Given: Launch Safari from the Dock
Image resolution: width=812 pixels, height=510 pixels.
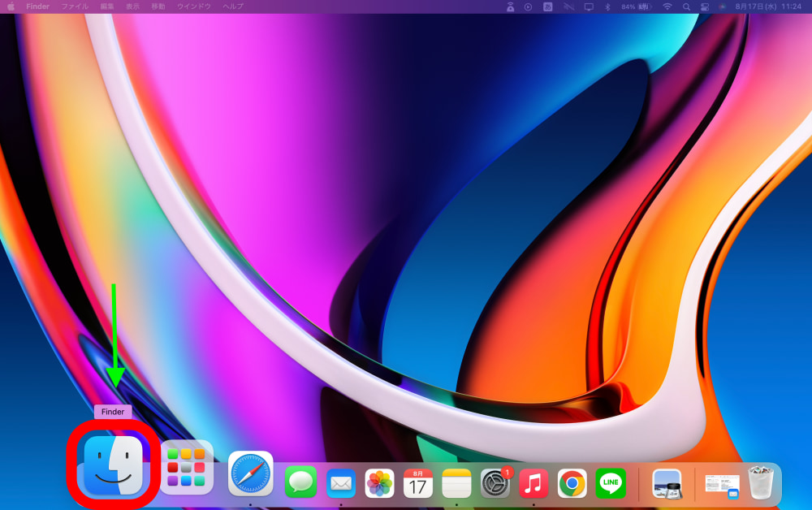Looking at the screenshot, I should tap(251, 473).
